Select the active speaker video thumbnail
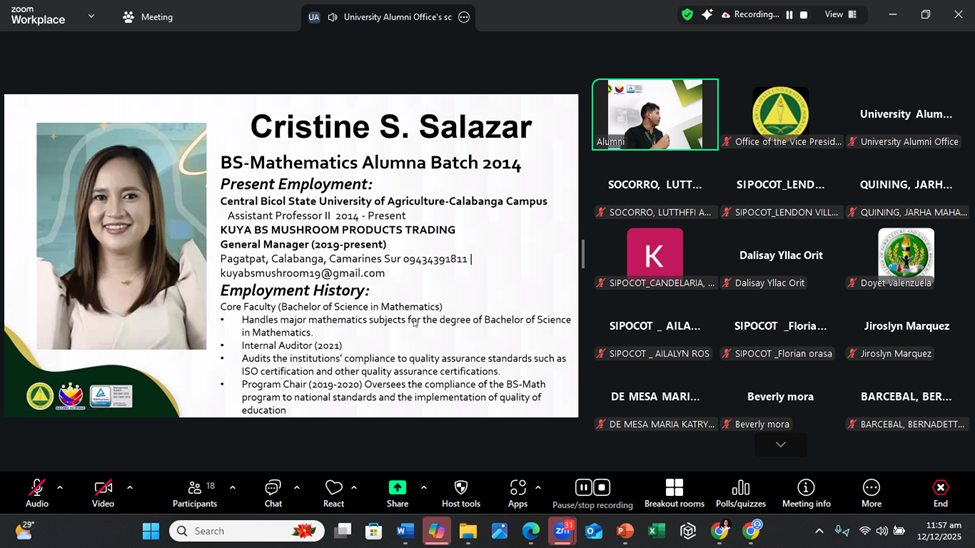 point(655,114)
